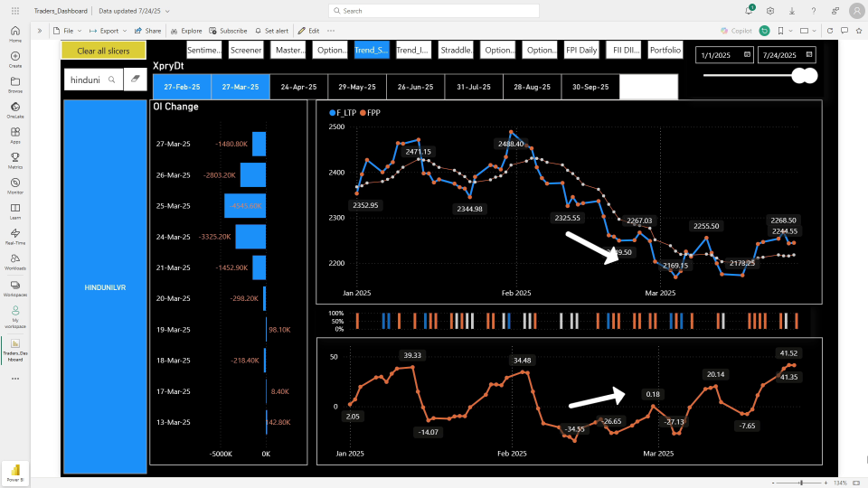Open calendar picker for the 1/1/2025 date
The image size is (868, 488).
[747, 55]
